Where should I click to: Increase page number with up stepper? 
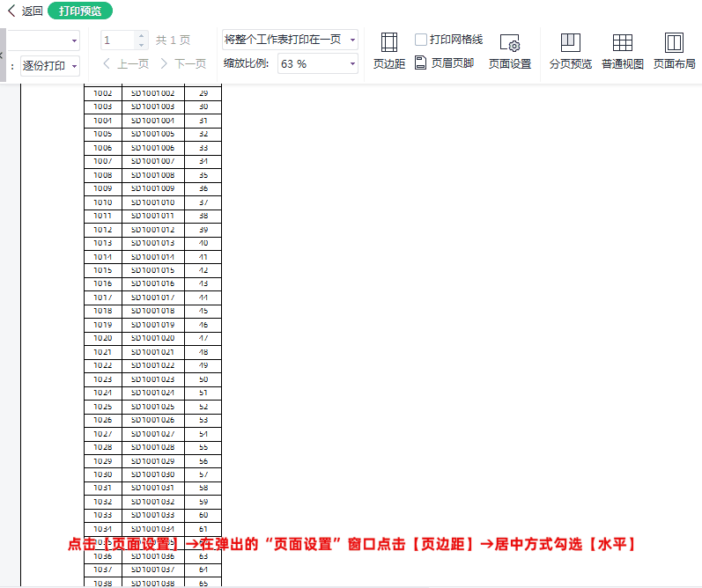pos(142,36)
